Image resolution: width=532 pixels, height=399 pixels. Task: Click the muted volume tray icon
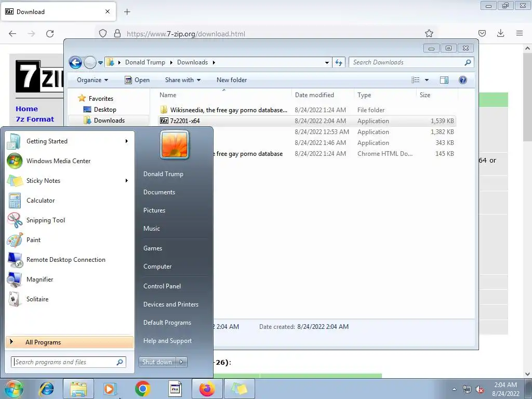pyautogui.click(x=480, y=390)
